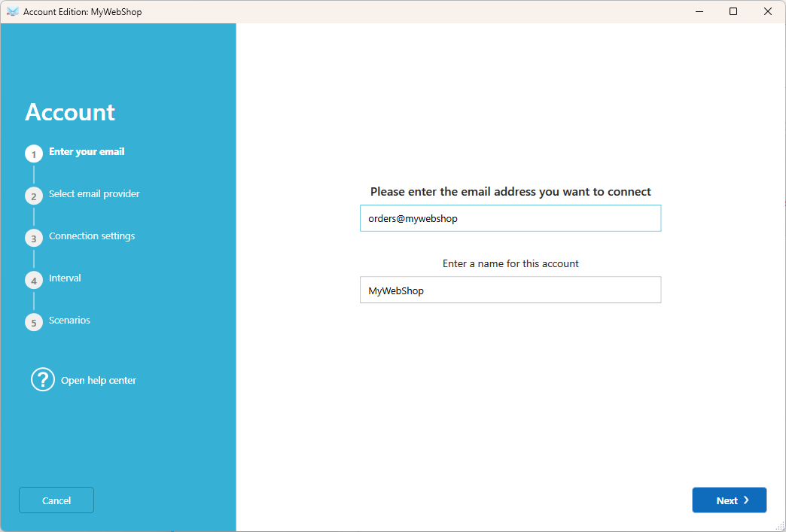786x532 pixels.
Task: Click the window resize grip corner
Action: [x=780, y=526]
